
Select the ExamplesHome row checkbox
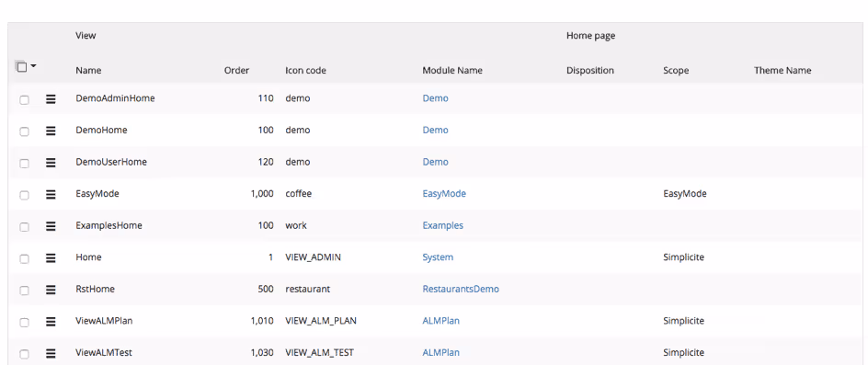coord(24,227)
